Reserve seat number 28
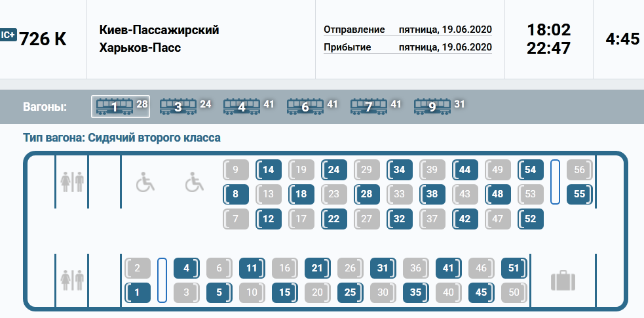The height and width of the screenshot is (318, 644). pos(366,194)
